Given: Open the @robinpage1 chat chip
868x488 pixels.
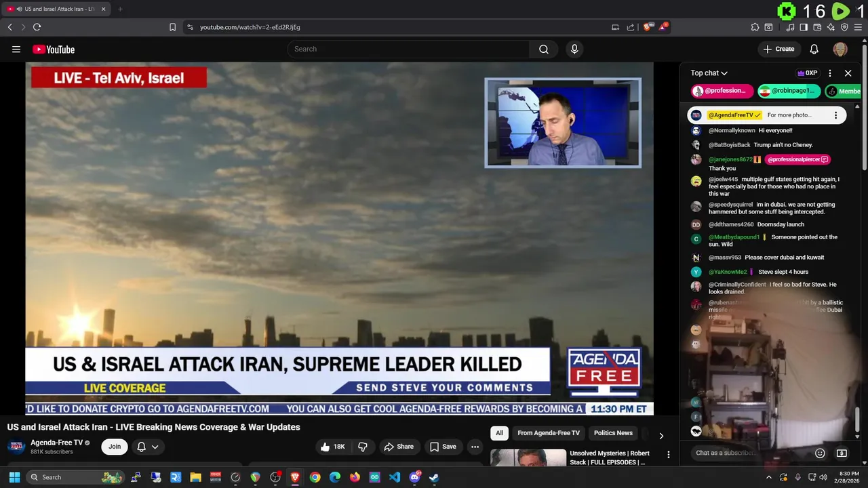Looking at the screenshot, I should tap(789, 91).
